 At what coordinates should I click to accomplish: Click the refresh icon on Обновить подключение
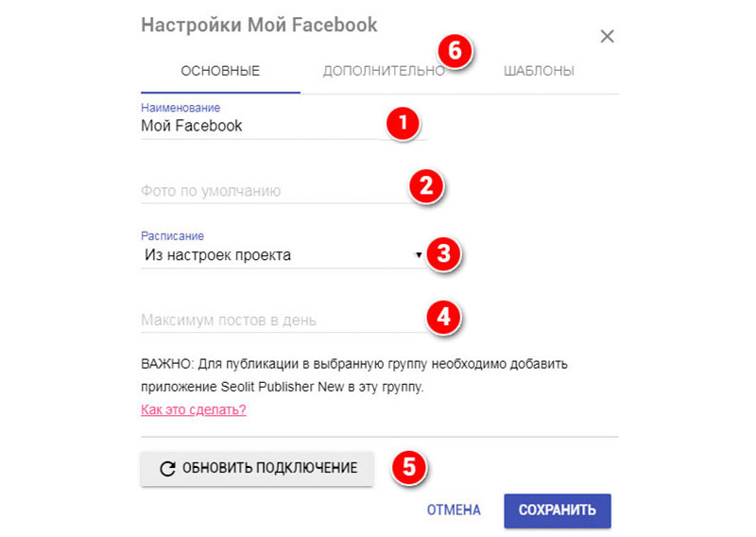(167, 469)
